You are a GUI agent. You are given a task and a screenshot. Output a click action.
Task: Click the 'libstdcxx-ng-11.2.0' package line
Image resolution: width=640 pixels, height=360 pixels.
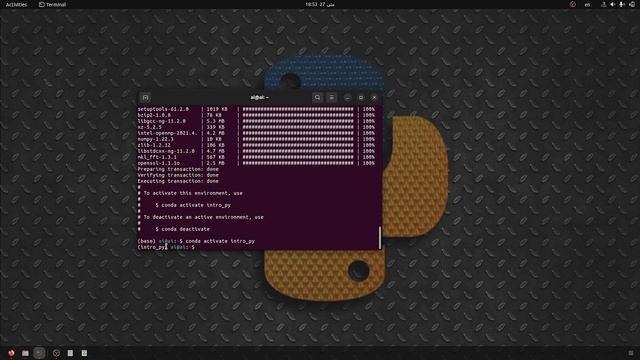(256, 151)
